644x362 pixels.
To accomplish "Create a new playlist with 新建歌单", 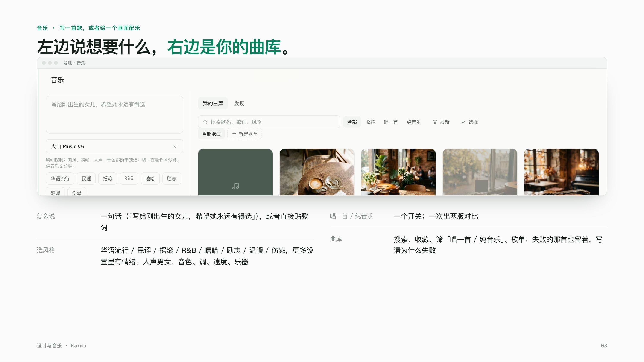I will click(245, 134).
